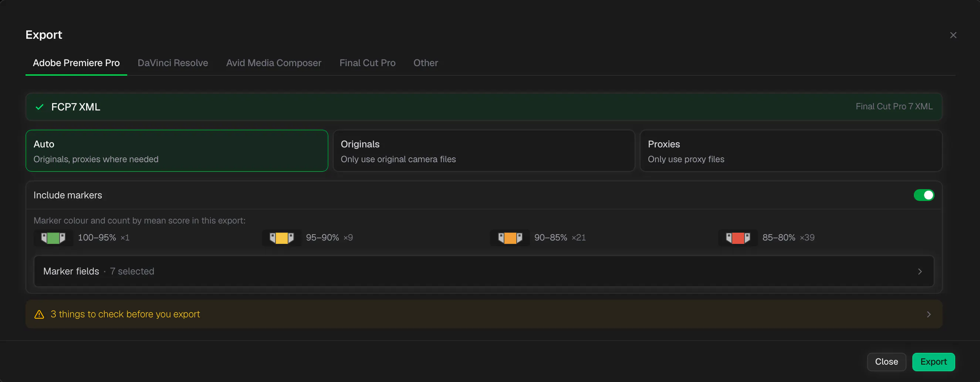The image size is (980, 382).
Task: Choose the Proxies media option card
Action: coord(791,151)
